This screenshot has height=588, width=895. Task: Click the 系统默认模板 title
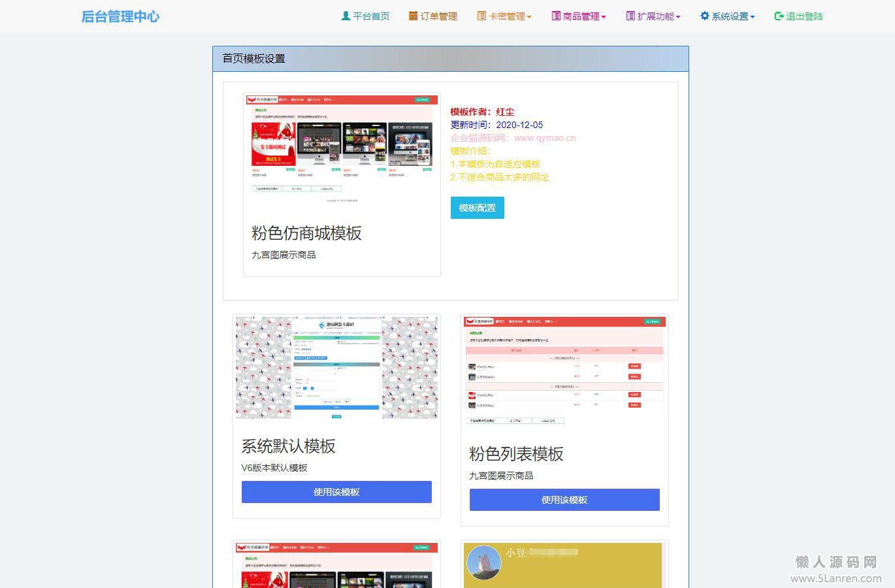pos(289,446)
